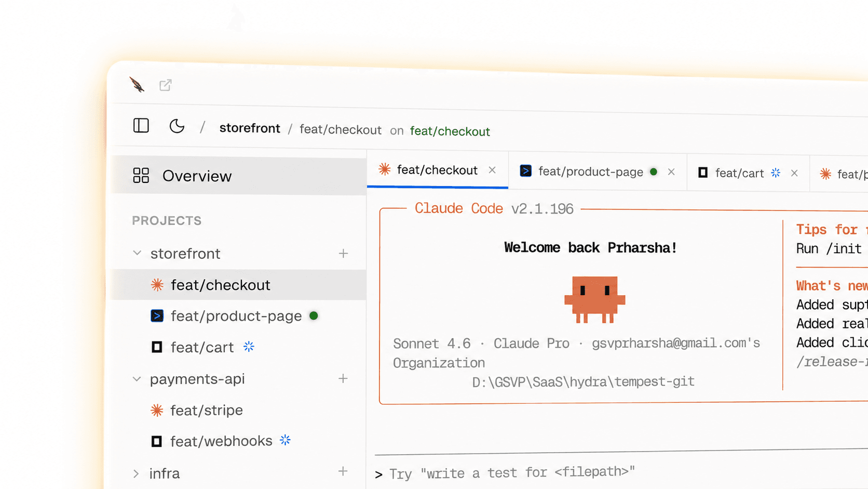Close the feat/checkout tab
The image size is (868, 489).
[492, 170]
